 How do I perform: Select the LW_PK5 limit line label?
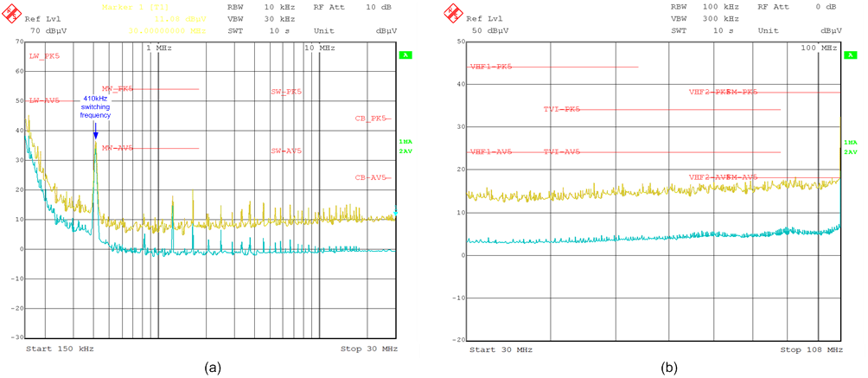(44, 56)
